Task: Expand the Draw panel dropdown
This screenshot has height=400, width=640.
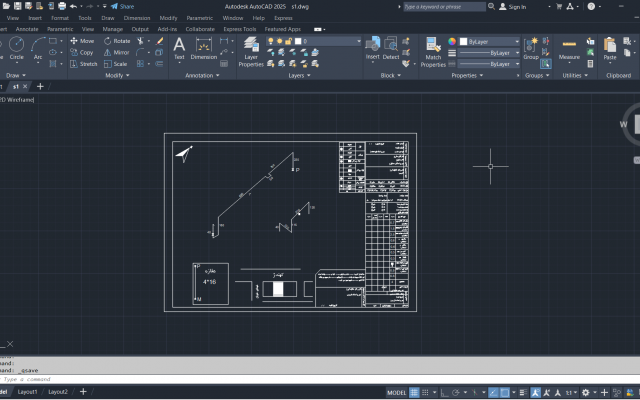Action: tap(16, 76)
